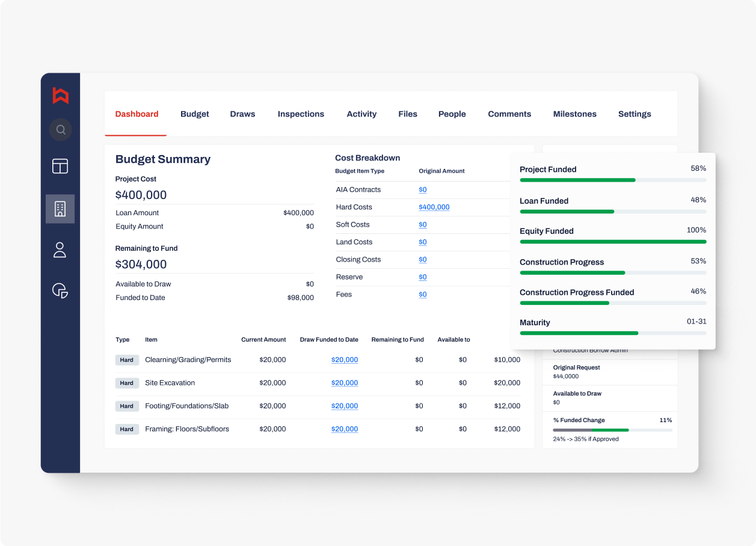The width and height of the screenshot is (756, 546).
Task: Click the Funded to Date $98,000 value
Action: click(x=301, y=298)
